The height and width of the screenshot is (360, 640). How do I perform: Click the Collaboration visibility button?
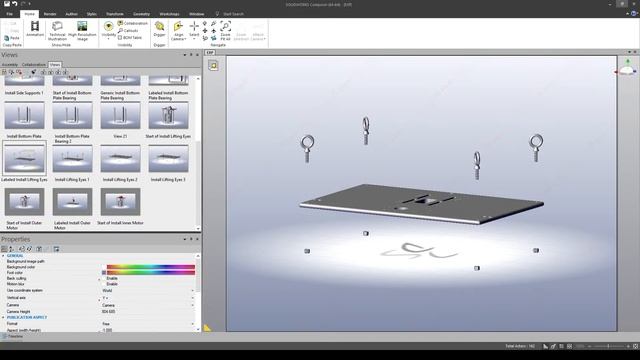click(133, 23)
